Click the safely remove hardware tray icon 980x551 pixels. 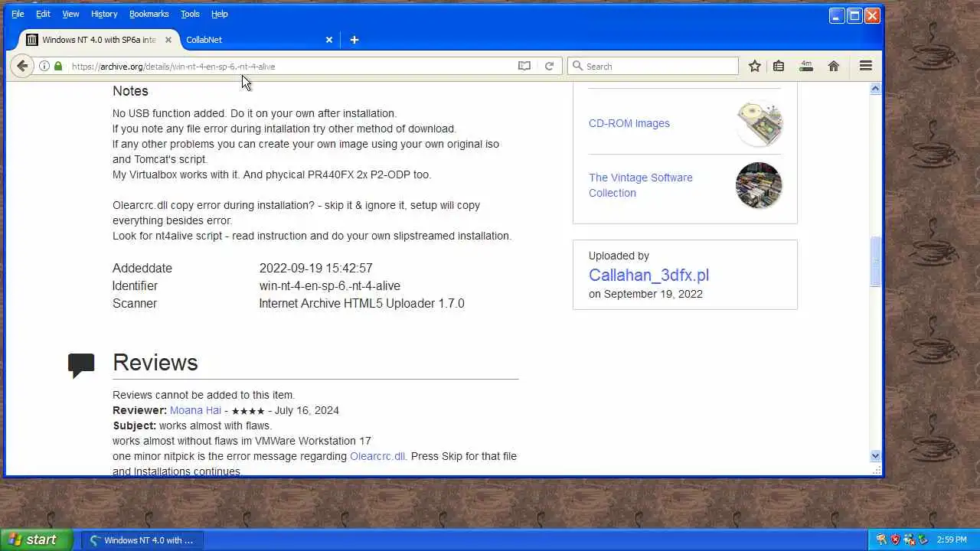pyautogui.click(x=923, y=540)
